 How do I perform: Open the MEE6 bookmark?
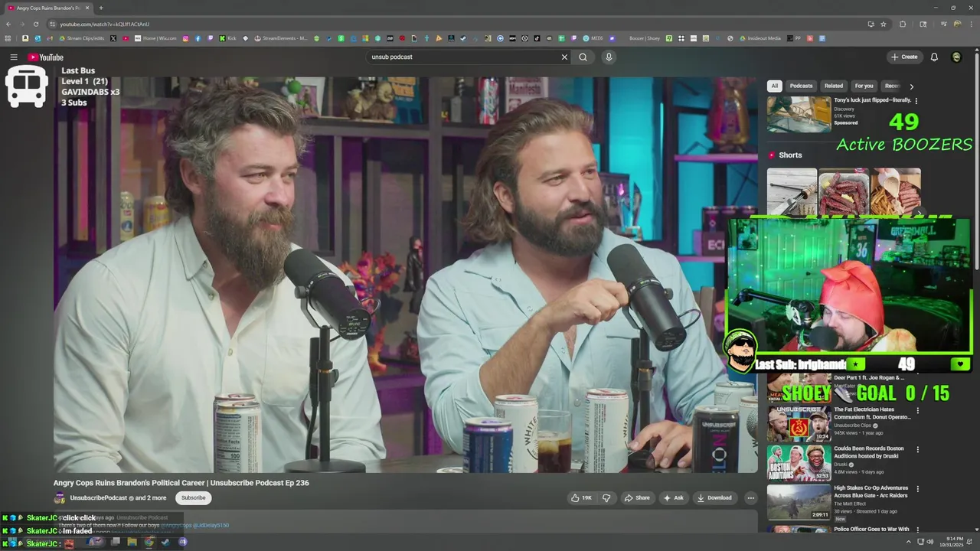[593, 38]
